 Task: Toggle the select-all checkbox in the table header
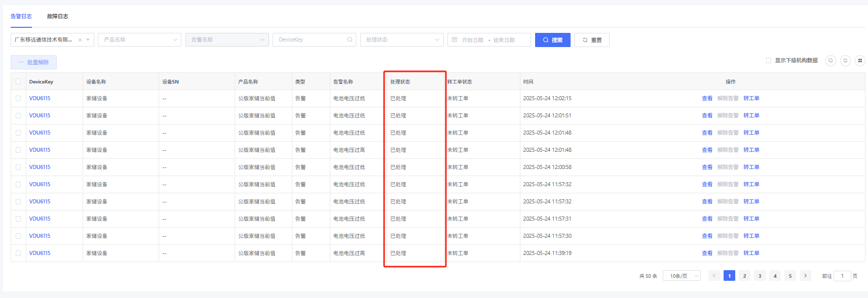(x=18, y=81)
